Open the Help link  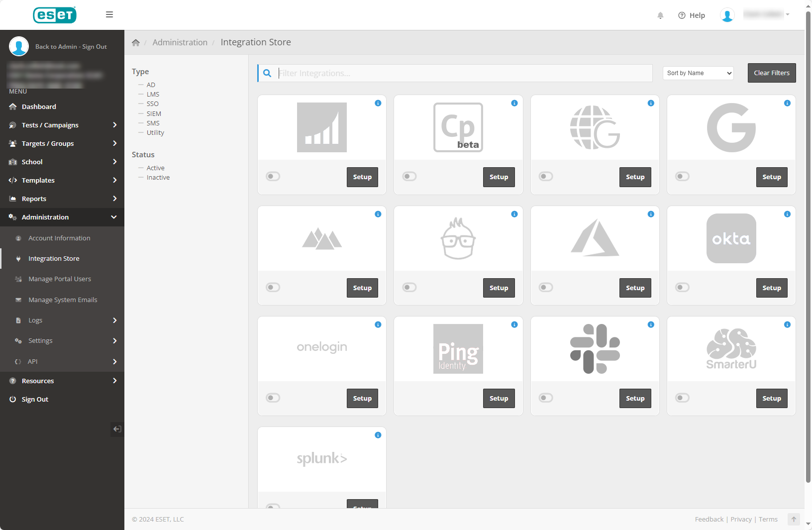coord(692,15)
